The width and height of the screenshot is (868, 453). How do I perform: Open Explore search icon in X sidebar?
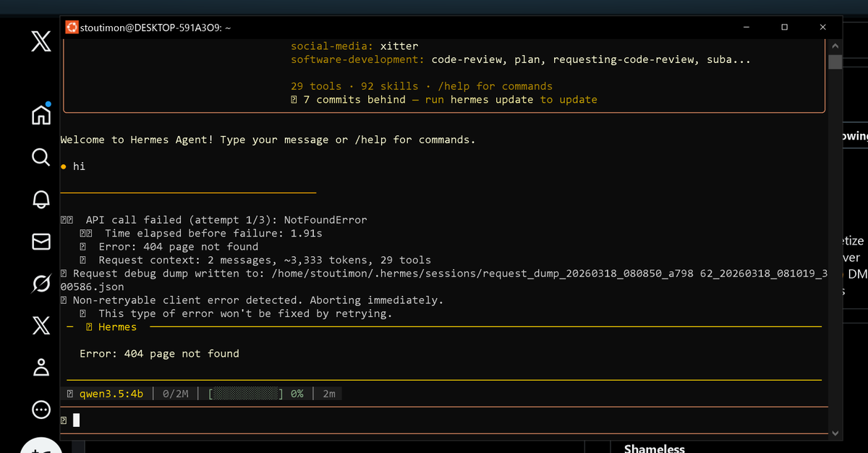41,156
